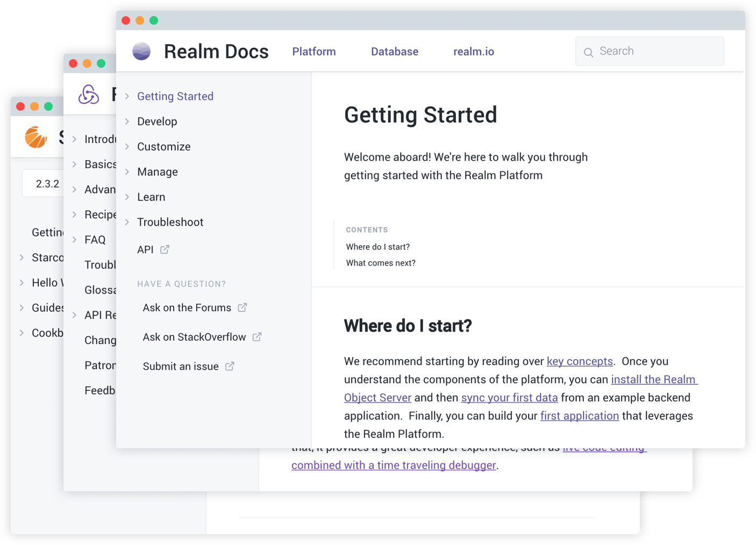Select Customize in the sidebar
756x545 pixels.
click(x=164, y=147)
